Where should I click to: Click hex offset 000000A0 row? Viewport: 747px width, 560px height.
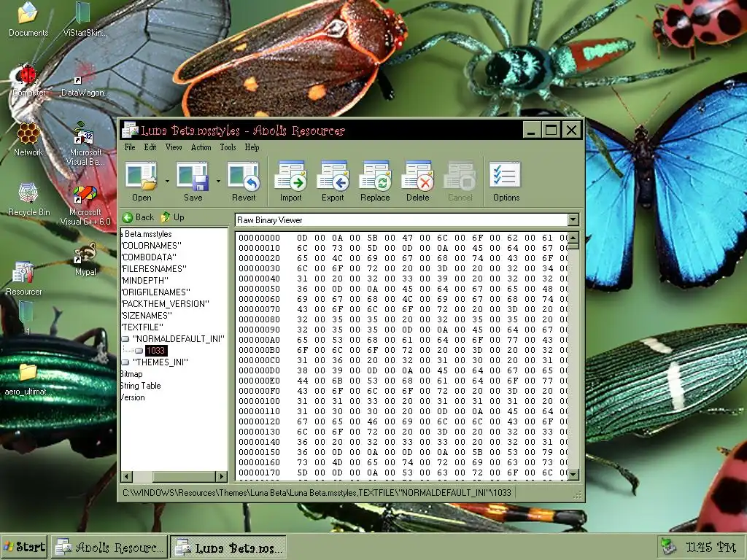[403, 340]
